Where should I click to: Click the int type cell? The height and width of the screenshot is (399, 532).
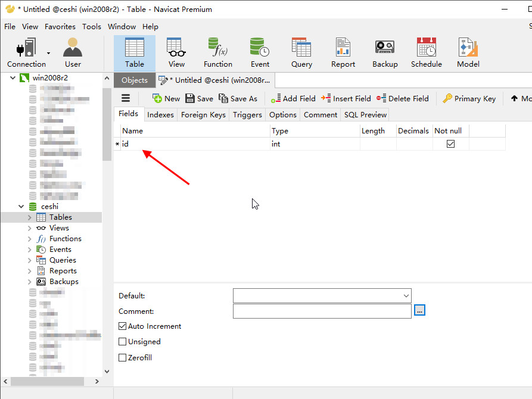315,144
